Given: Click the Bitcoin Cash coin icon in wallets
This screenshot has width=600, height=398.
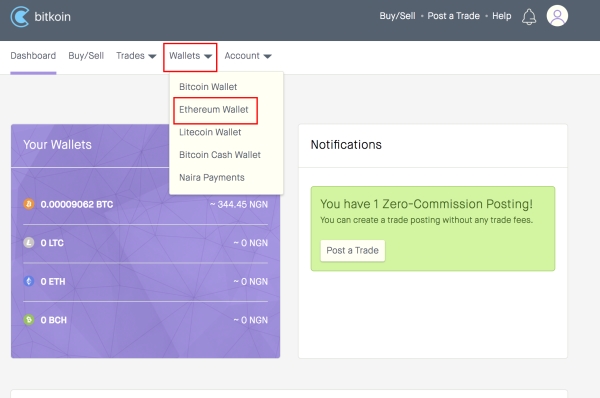Looking at the screenshot, I should point(29,320).
